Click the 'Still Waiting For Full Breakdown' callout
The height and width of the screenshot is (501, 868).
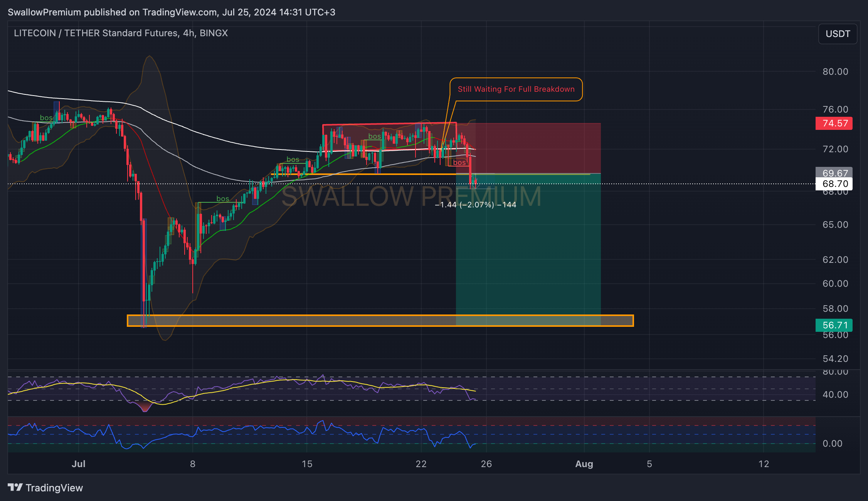(x=516, y=89)
